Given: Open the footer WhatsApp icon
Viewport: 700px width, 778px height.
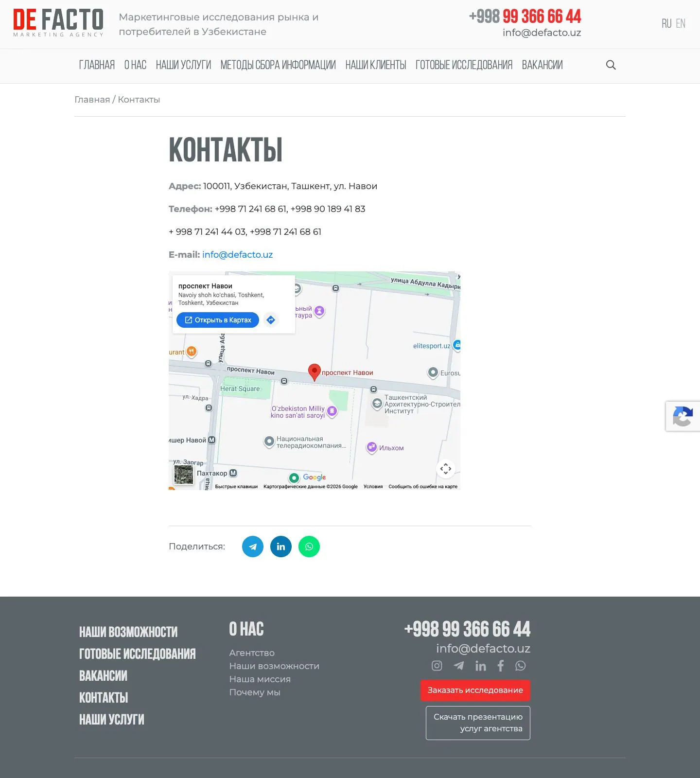Looking at the screenshot, I should 521,666.
